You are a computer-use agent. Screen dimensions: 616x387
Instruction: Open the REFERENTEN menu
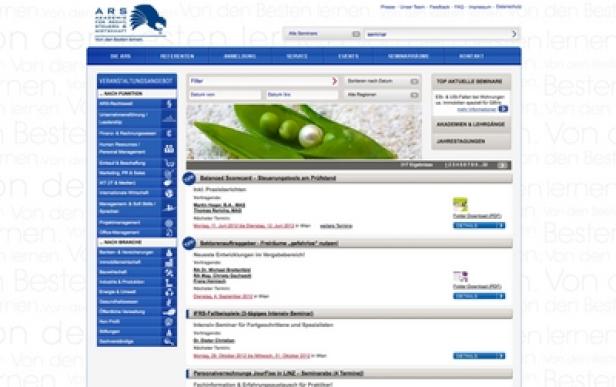tap(177, 57)
